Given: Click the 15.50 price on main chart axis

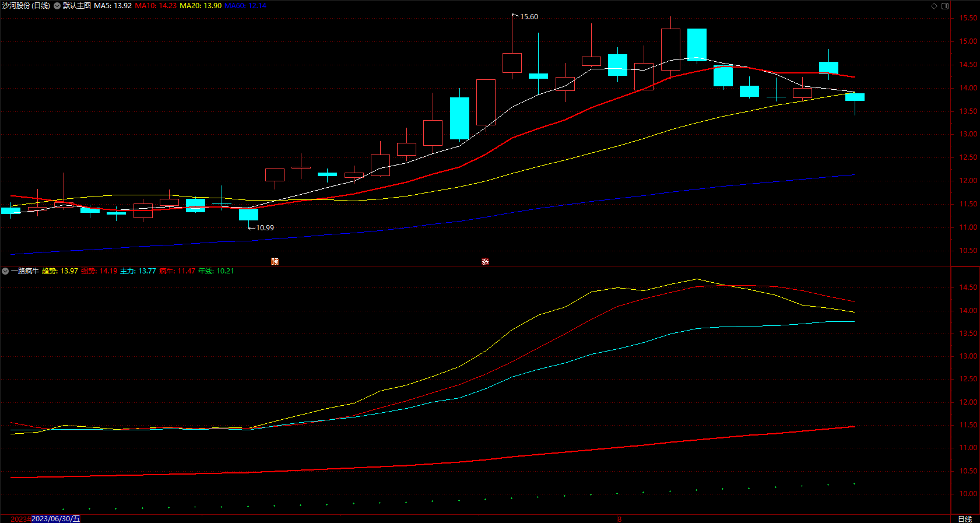Looking at the screenshot, I should tap(968, 18).
